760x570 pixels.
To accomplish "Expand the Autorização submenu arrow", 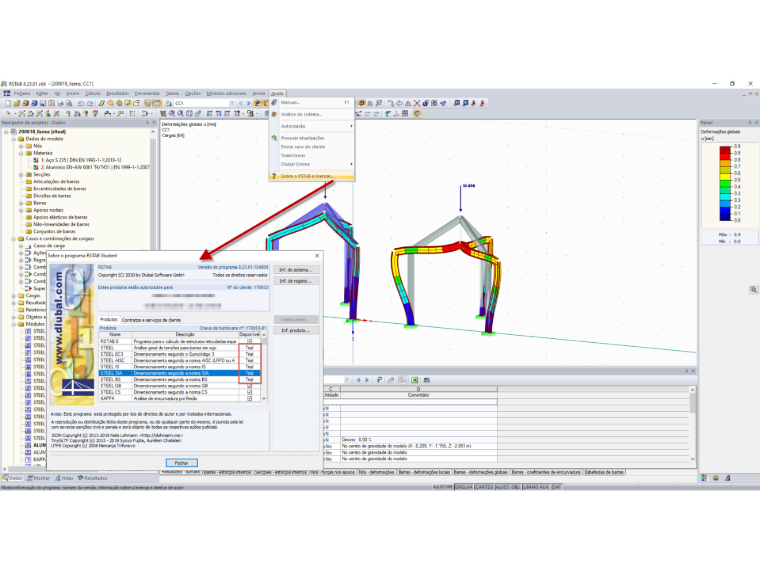I will [x=351, y=126].
